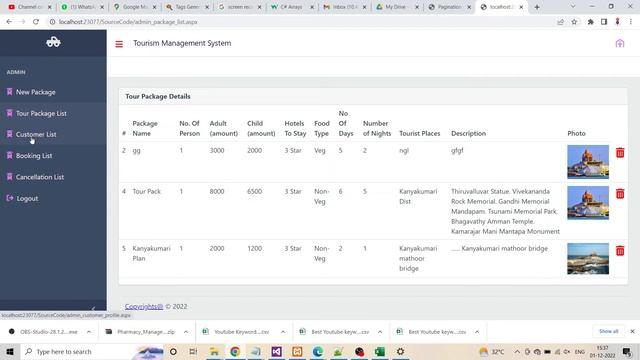Click Windows Start button
640x360 pixels.
pyautogui.click(x=10, y=351)
